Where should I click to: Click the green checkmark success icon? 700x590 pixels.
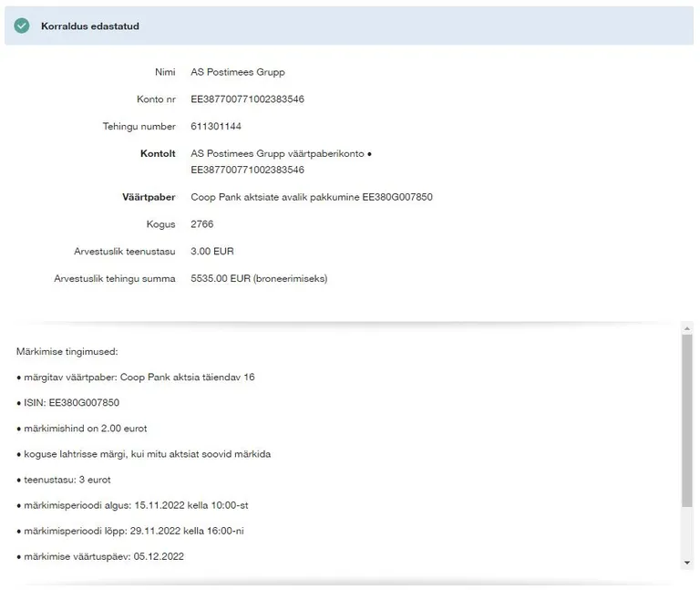[x=22, y=26]
